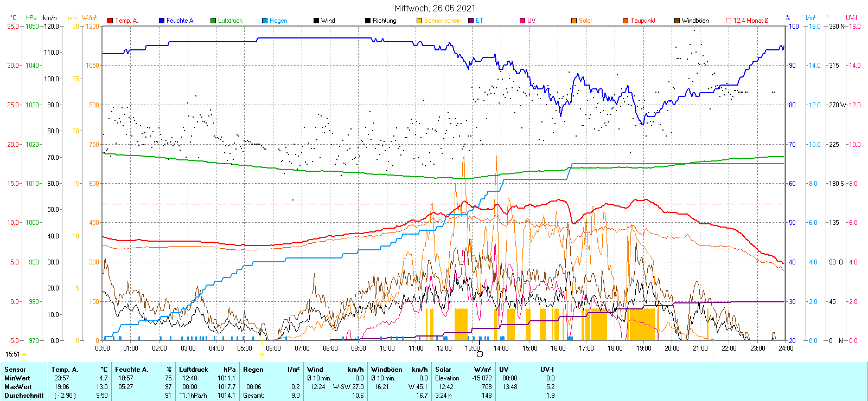Viewport: 868px width, 401px height.
Task: Select the Richtung legend label
Action: pos(385,21)
